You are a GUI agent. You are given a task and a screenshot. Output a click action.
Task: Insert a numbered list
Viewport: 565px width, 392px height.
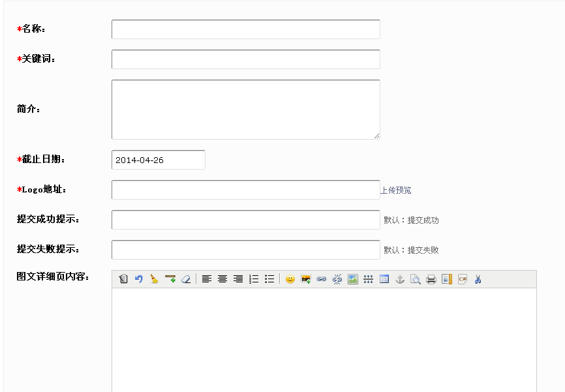click(x=254, y=279)
